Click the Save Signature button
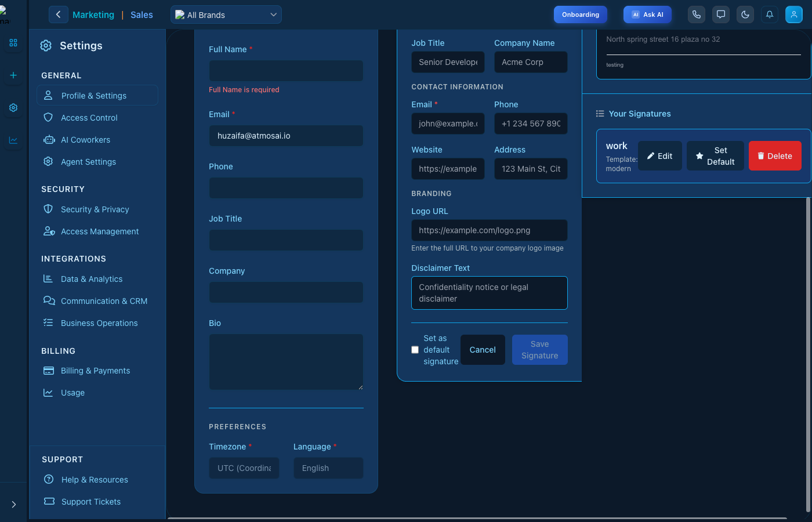The image size is (812, 522). [540, 350]
